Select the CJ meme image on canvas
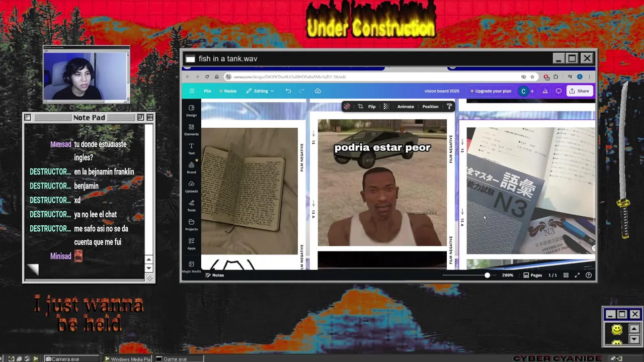Image resolution: width=644 pixels, height=362 pixels. tap(382, 183)
